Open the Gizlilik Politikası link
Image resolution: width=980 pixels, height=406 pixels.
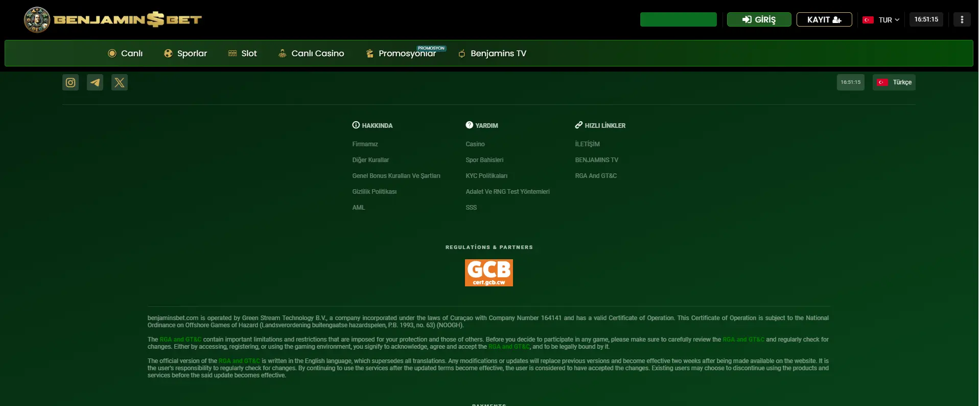pos(374,192)
